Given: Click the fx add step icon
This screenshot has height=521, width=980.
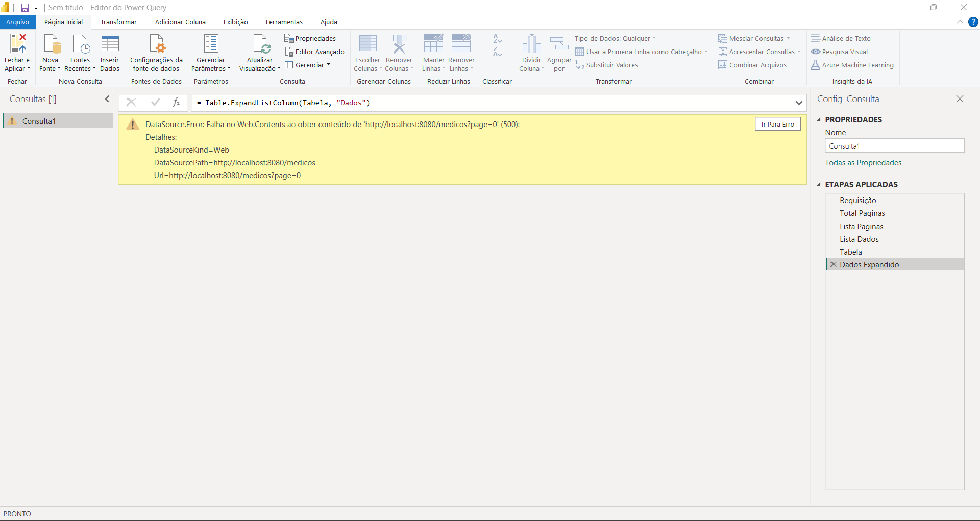Looking at the screenshot, I should [x=177, y=103].
